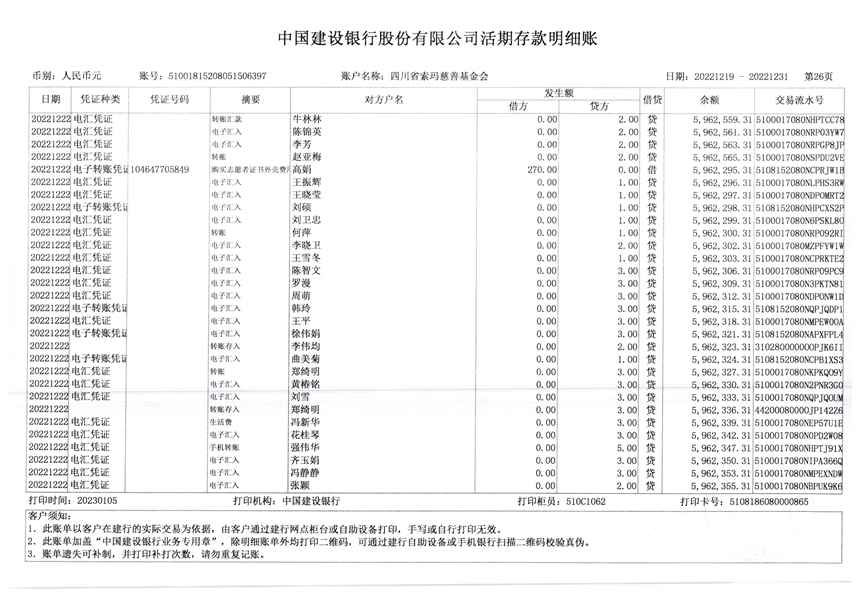Image resolution: width=860 pixels, height=605 pixels.
Task: Select counterparty name 冯静静
Action: (306, 472)
